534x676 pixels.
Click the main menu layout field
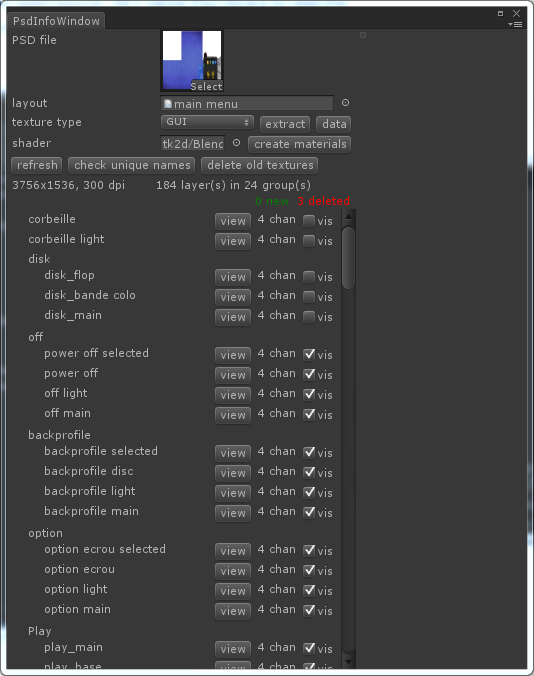pyautogui.click(x=247, y=103)
